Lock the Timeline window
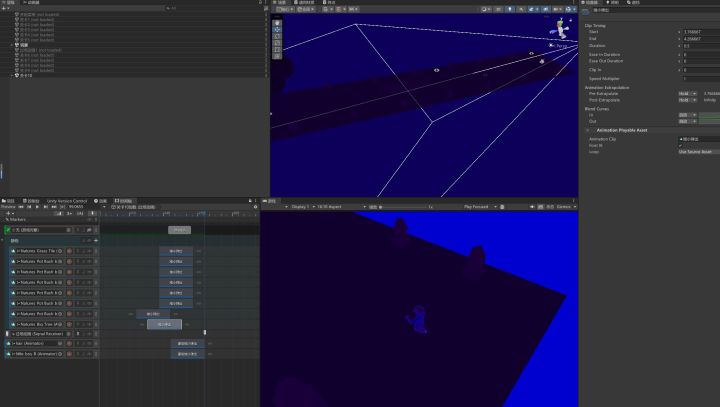The height and width of the screenshot is (407, 720). pos(250,201)
